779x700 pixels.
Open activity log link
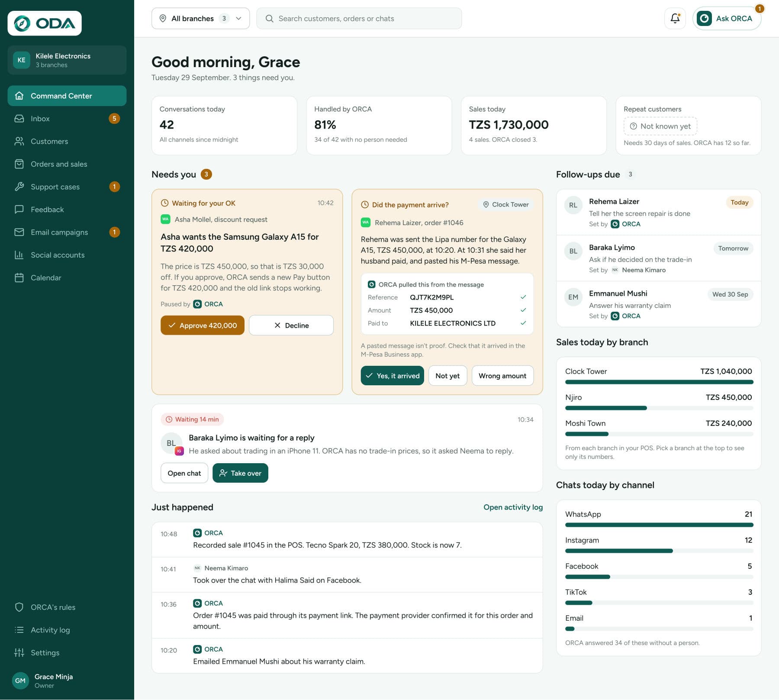click(x=513, y=507)
